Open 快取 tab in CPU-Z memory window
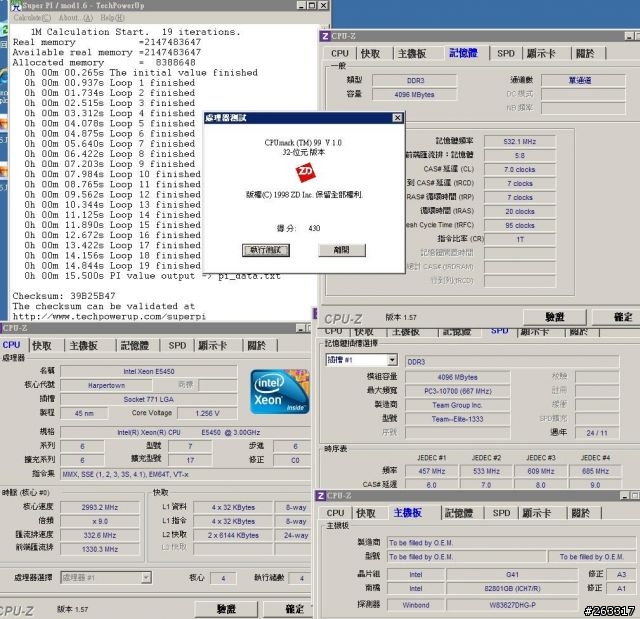This screenshot has width=640, height=619. pyautogui.click(x=371, y=53)
